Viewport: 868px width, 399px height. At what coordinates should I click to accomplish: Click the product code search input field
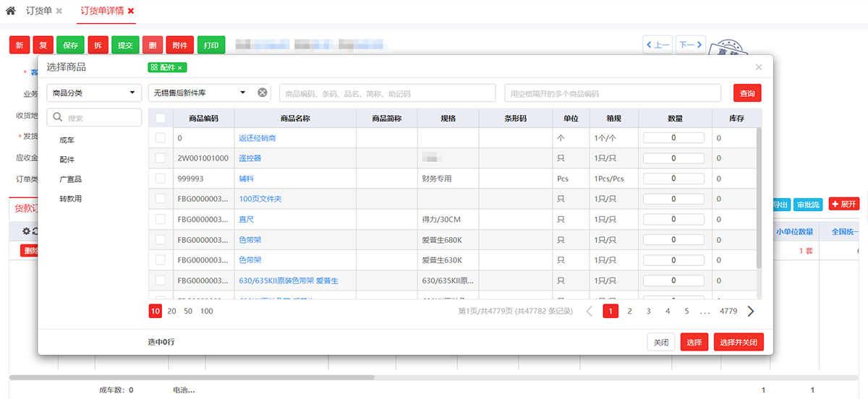[x=387, y=93]
